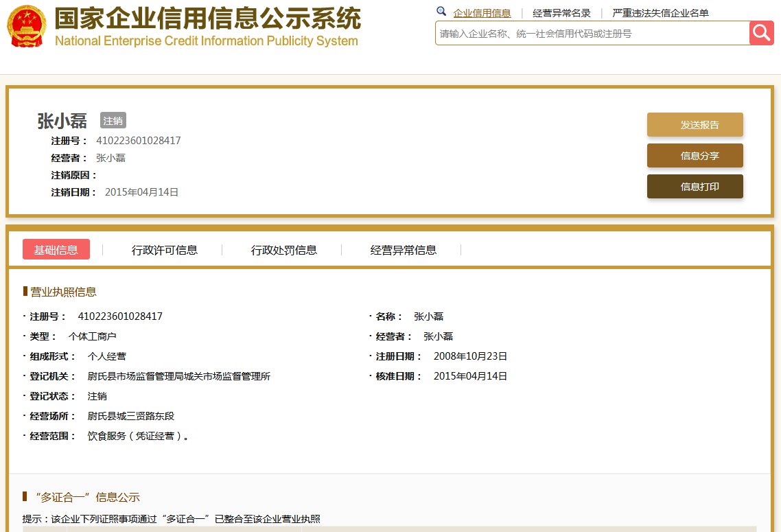Open the 企业信用信息 link

click(482, 13)
